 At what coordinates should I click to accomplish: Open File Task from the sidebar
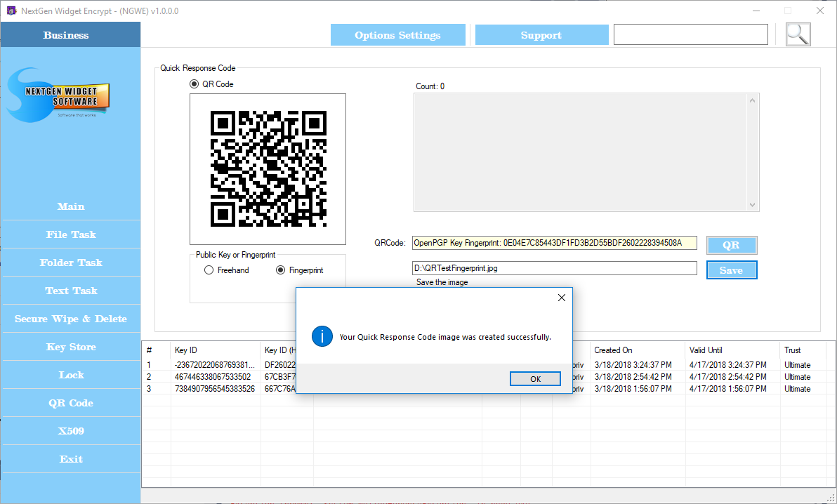tap(71, 234)
